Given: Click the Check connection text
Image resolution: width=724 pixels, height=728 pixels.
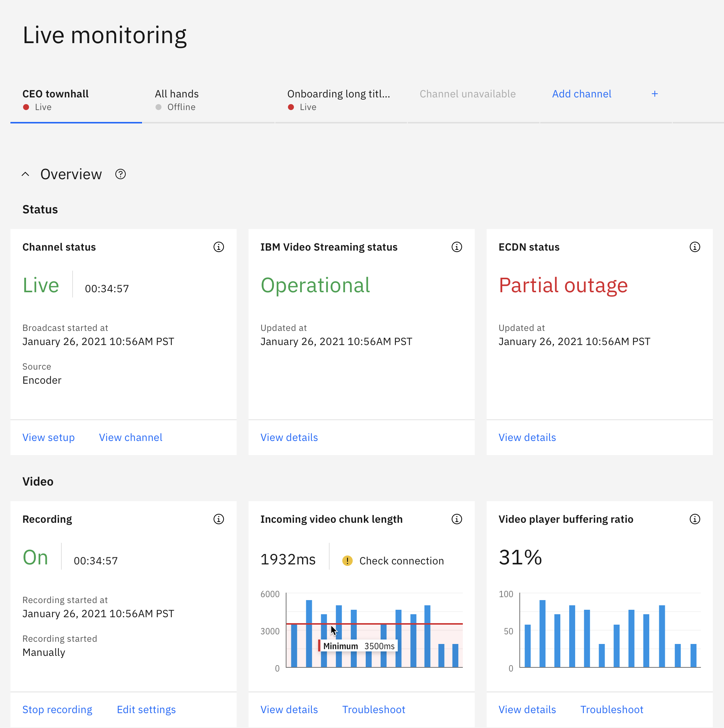Looking at the screenshot, I should [x=401, y=561].
